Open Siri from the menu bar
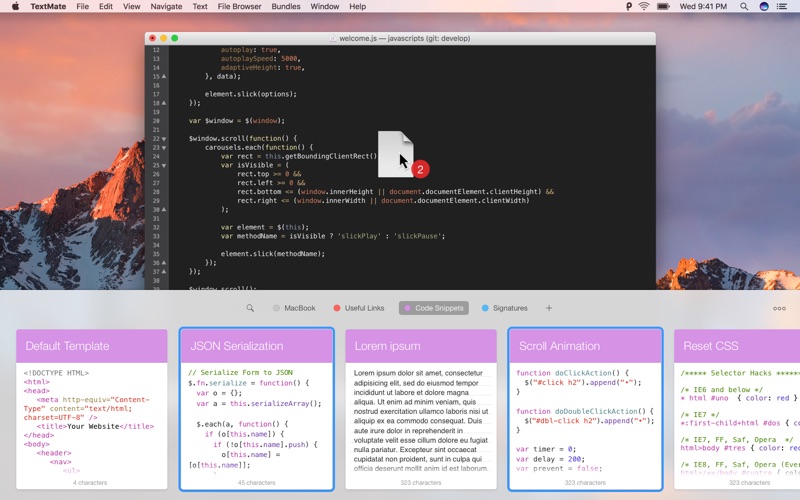 pyautogui.click(x=764, y=7)
